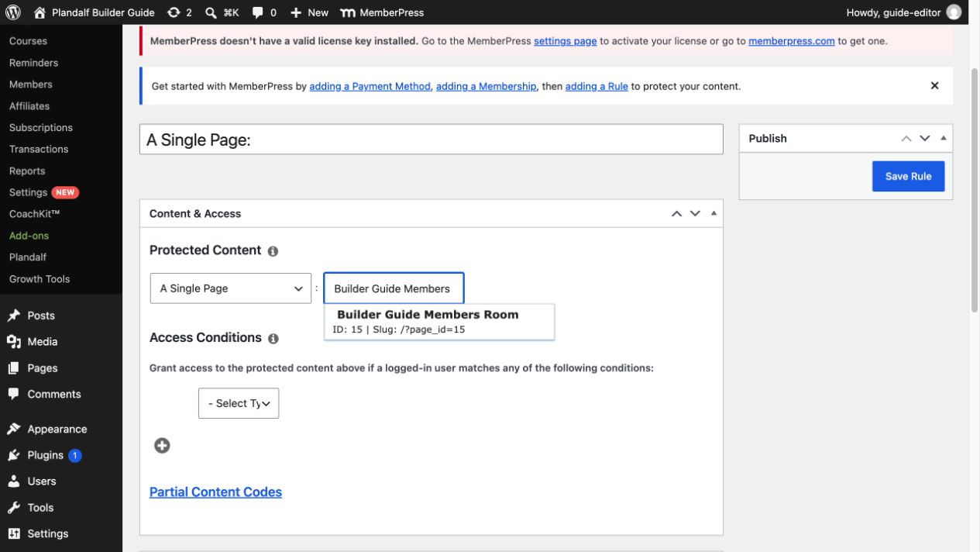Click the Settings sliders icon at sidebar bottom

tap(14, 533)
